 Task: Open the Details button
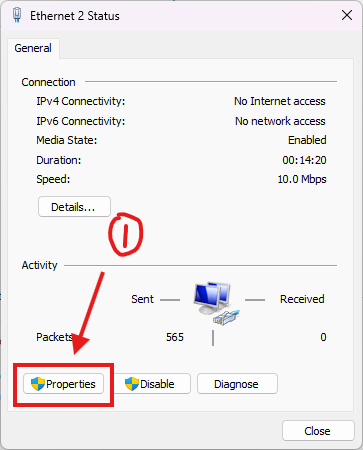74,207
